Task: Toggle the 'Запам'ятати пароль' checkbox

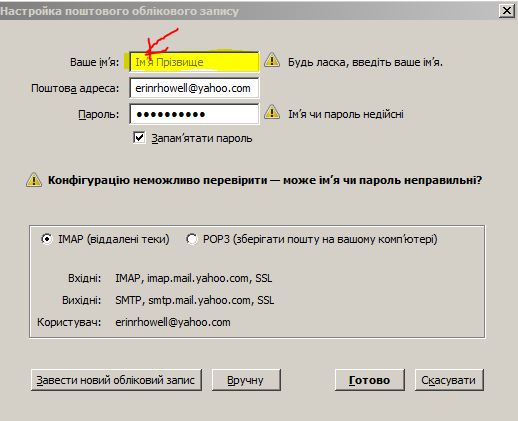Action: (139, 138)
